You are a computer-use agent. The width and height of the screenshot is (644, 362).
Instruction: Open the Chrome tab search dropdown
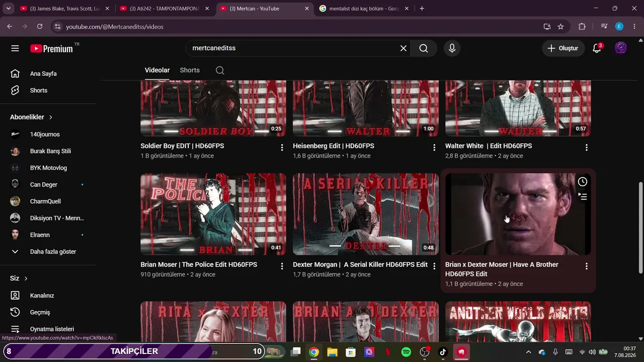[x=8, y=9]
